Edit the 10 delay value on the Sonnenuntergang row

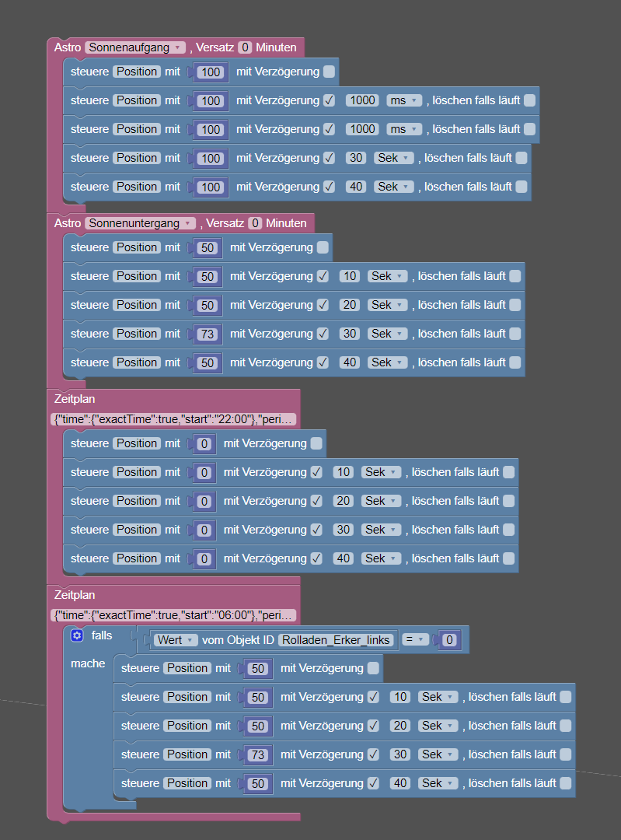[x=350, y=276]
